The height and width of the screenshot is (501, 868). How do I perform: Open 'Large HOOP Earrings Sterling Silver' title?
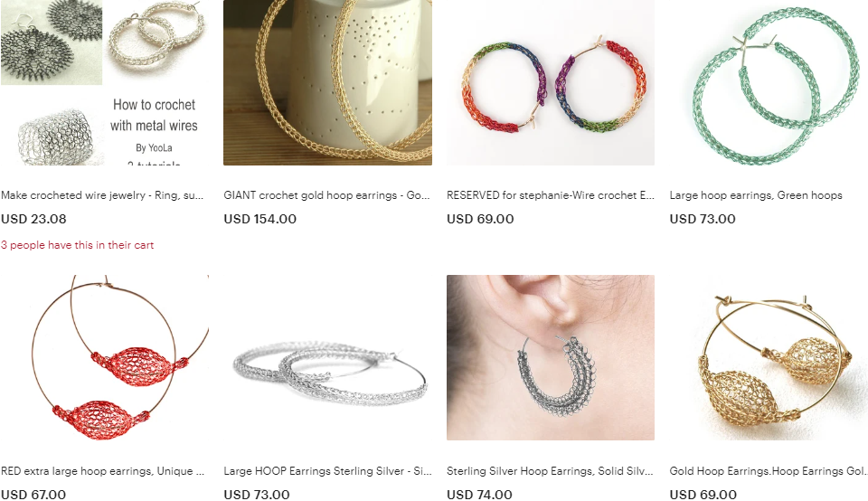[x=327, y=471]
